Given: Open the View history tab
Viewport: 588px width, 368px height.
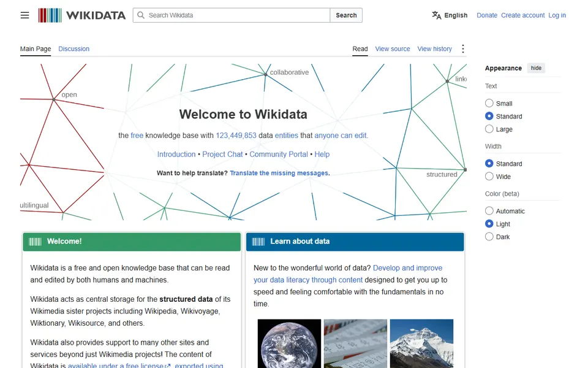Looking at the screenshot, I should pyautogui.click(x=435, y=49).
